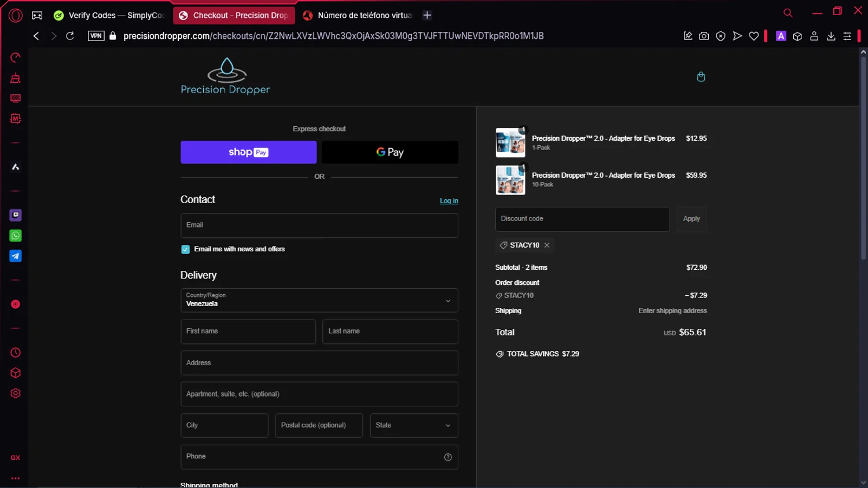Take a snapshot with camera icon

click(x=704, y=36)
